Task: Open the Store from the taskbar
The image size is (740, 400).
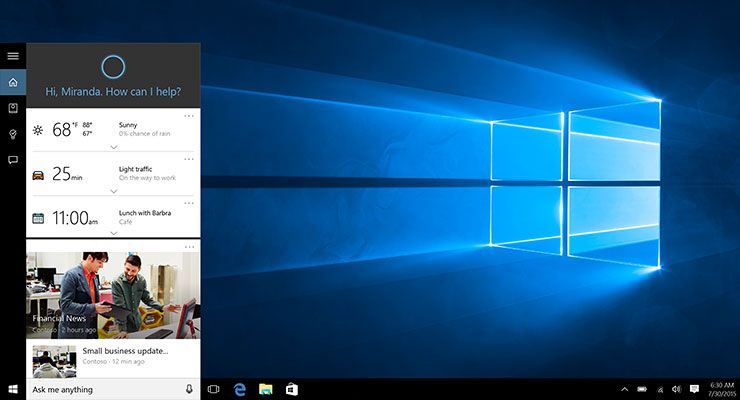Action: point(293,389)
